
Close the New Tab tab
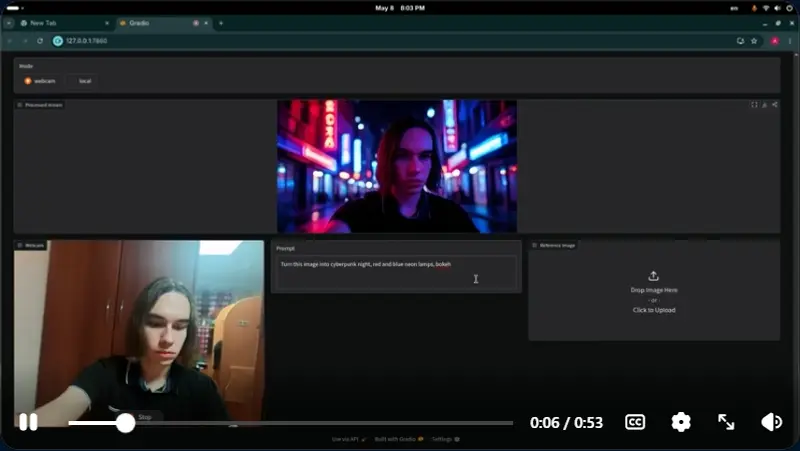pyautogui.click(x=107, y=23)
